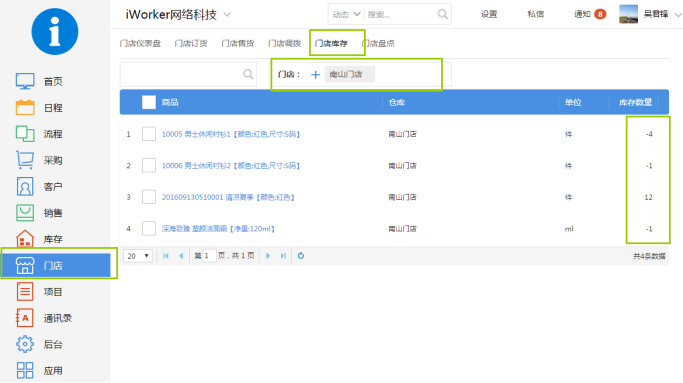This screenshot has width=683, height=383.
Task: Sort by the 仓库 column header
Action: pos(397,102)
